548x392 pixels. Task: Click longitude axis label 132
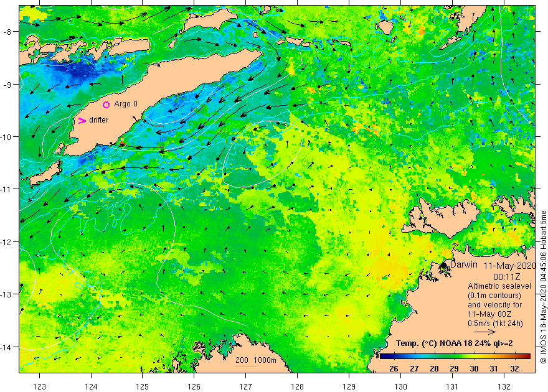(x=504, y=386)
